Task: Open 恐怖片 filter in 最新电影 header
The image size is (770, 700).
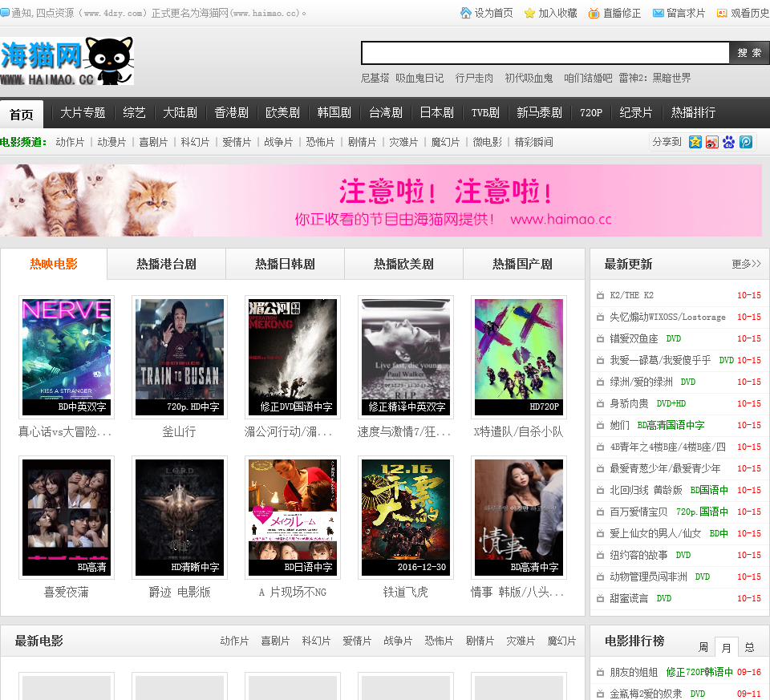Action: point(439,641)
